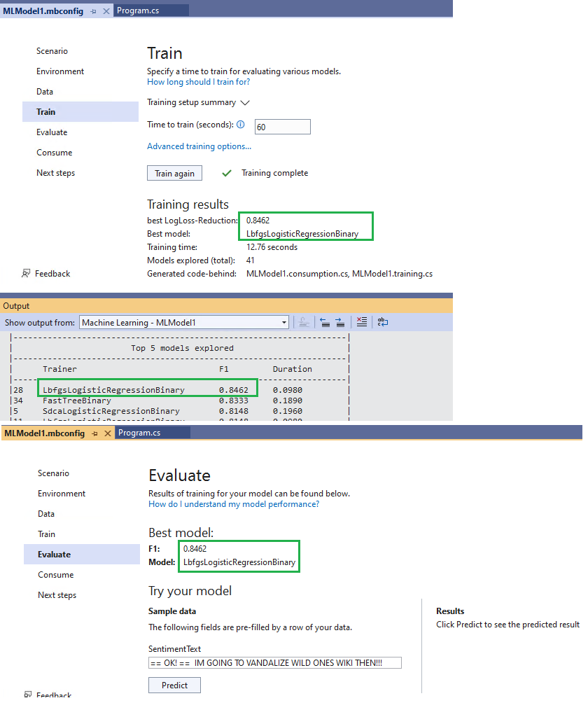Click the Train again button

174,173
